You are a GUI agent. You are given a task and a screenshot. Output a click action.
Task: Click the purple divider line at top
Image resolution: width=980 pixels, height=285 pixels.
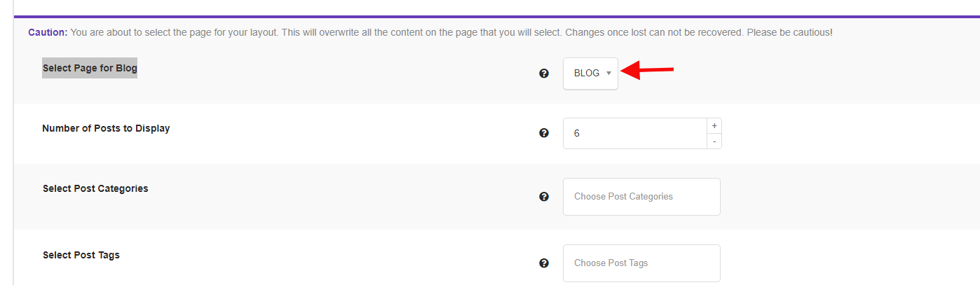point(497,16)
